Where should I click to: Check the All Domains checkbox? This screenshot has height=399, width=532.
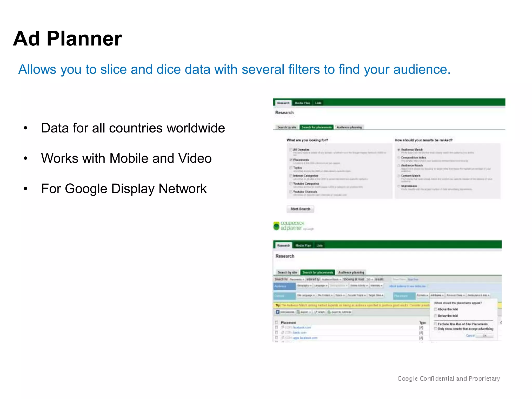291,150
